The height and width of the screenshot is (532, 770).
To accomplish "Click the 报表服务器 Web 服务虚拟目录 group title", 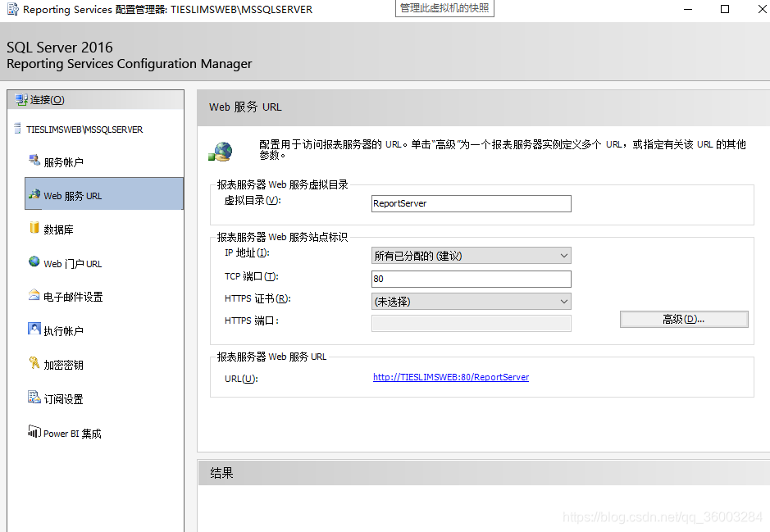I will pyautogui.click(x=282, y=184).
